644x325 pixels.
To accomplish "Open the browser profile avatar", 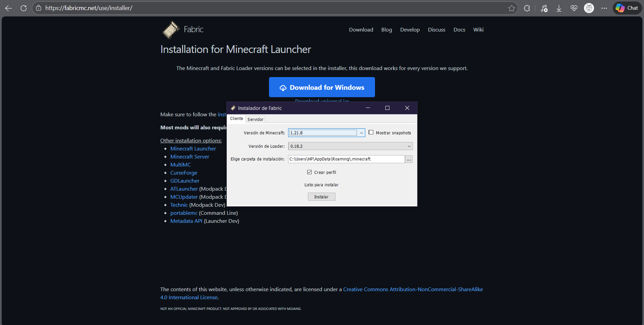I will click(589, 8).
